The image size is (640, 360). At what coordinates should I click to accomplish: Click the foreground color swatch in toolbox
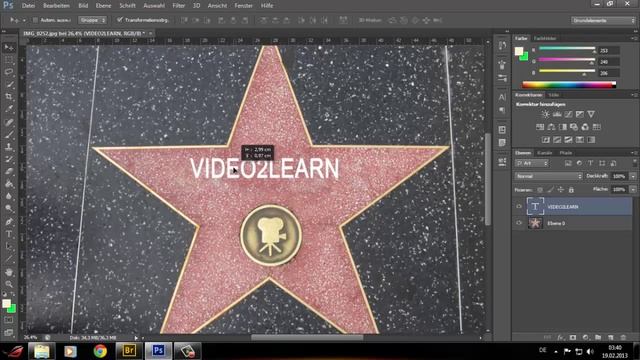pyautogui.click(x=6, y=304)
